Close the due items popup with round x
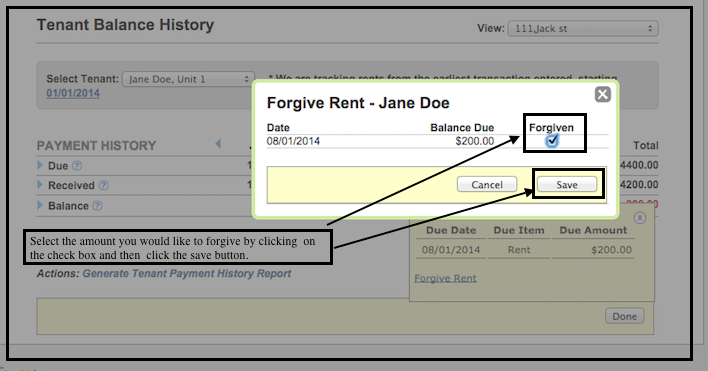The width and height of the screenshot is (708, 371). tap(639, 218)
